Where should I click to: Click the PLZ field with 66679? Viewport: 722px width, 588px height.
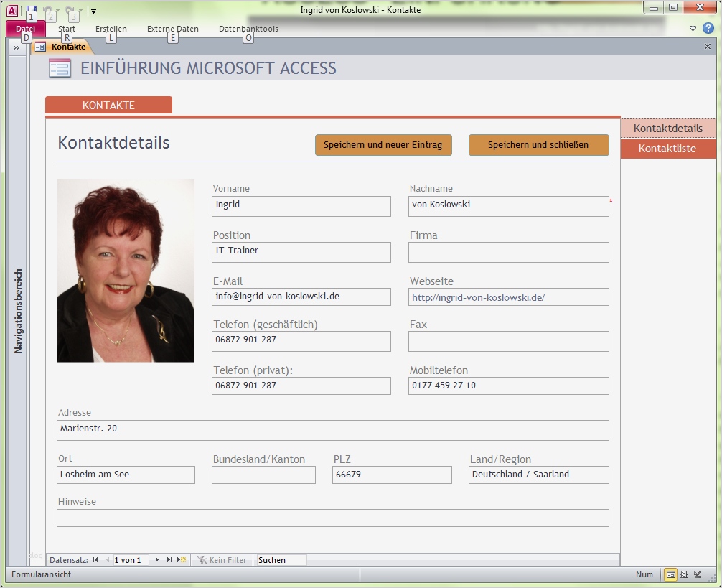[392, 475]
